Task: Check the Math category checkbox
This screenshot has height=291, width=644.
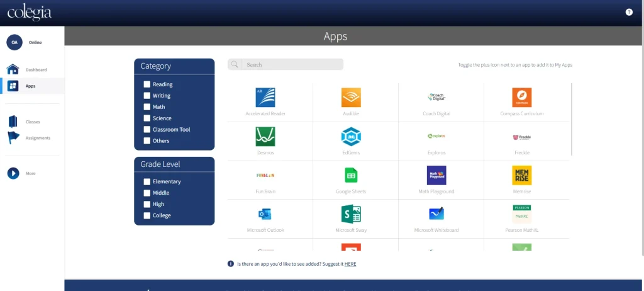Action: coord(147,107)
